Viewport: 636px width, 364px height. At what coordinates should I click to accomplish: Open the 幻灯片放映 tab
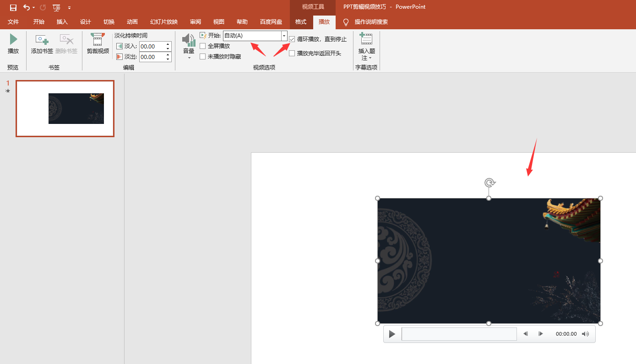pyautogui.click(x=164, y=22)
